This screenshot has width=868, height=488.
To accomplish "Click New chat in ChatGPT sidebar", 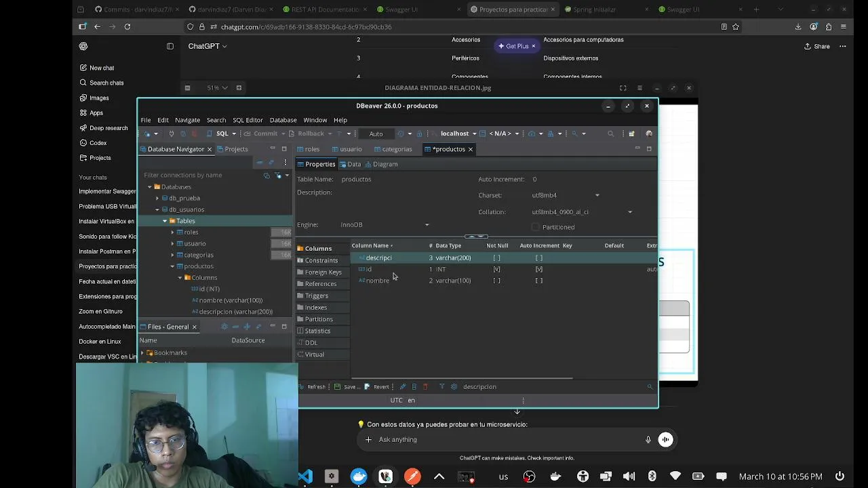I will pyautogui.click(x=97, y=68).
